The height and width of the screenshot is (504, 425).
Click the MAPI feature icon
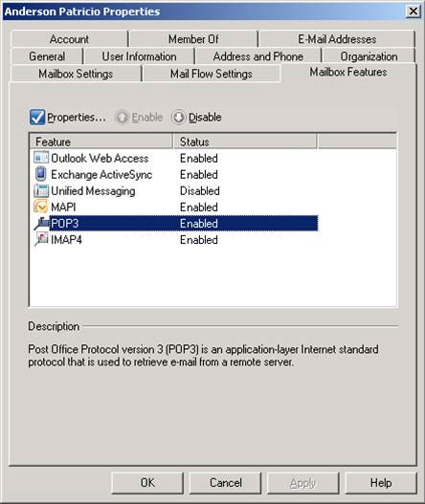coord(41,207)
